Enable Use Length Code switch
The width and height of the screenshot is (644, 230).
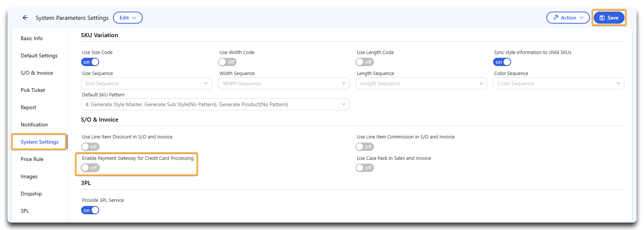365,62
